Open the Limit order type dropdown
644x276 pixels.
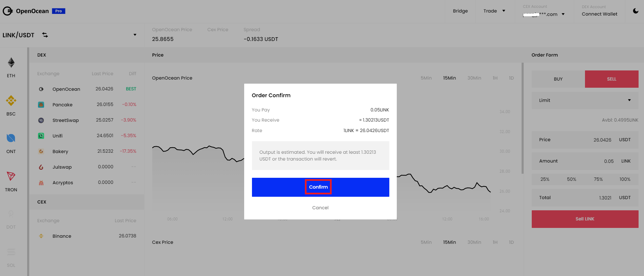(585, 100)
